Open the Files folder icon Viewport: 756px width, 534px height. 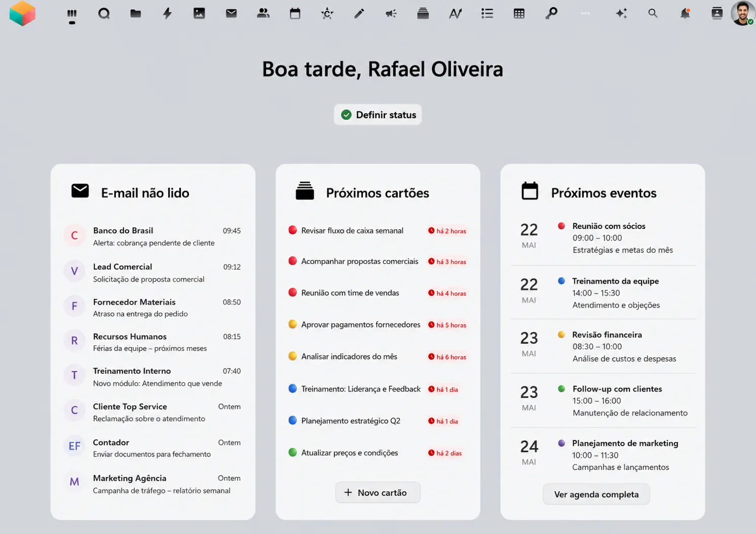click(x=135, y=14)
